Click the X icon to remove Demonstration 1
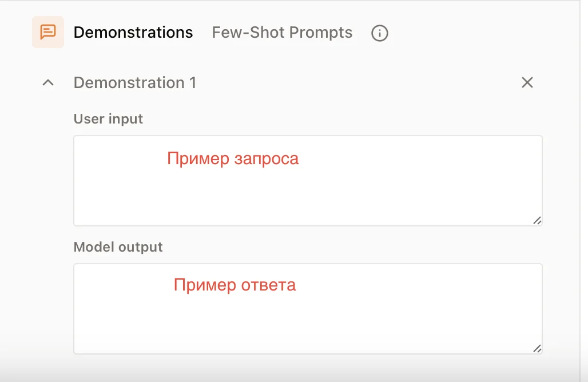 (x=527, y=82)
